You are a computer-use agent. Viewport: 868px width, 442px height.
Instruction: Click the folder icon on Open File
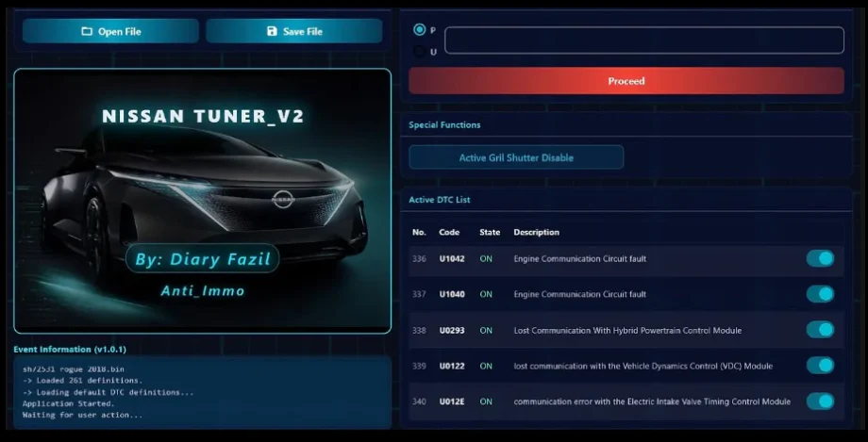pyautogui.click(x=87, y=31)
